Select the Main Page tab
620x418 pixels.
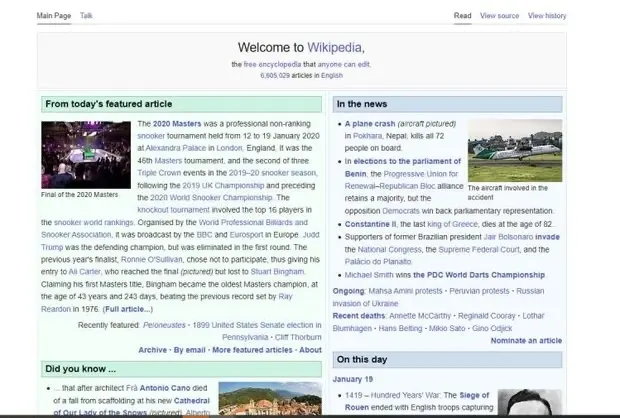click(53, 16)
